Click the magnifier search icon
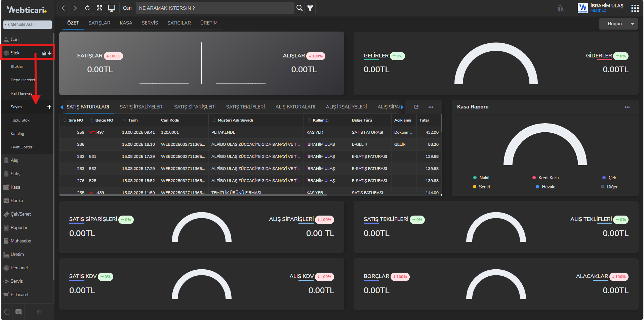 click(x=299, y=8)
